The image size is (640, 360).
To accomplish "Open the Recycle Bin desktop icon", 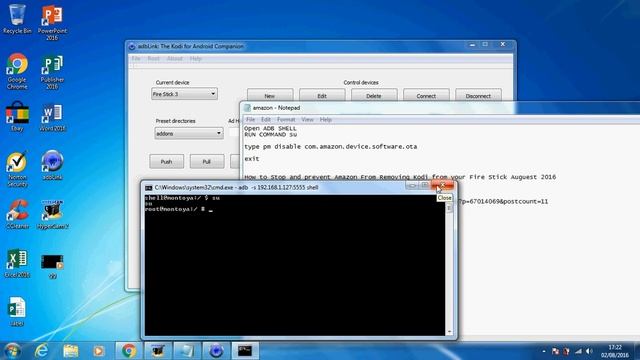I will pyautogui.click(x=17, y=19).
